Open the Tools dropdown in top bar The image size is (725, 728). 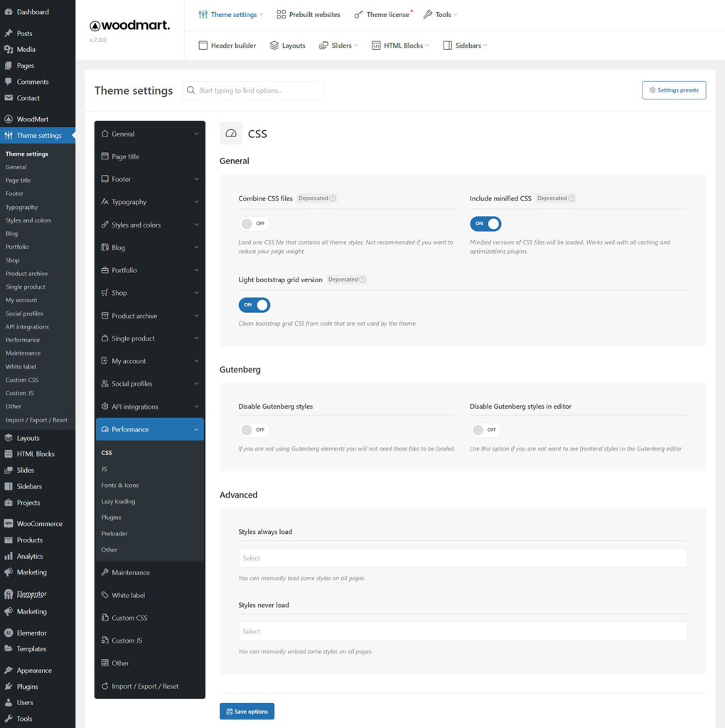click(x=441, y=14)
